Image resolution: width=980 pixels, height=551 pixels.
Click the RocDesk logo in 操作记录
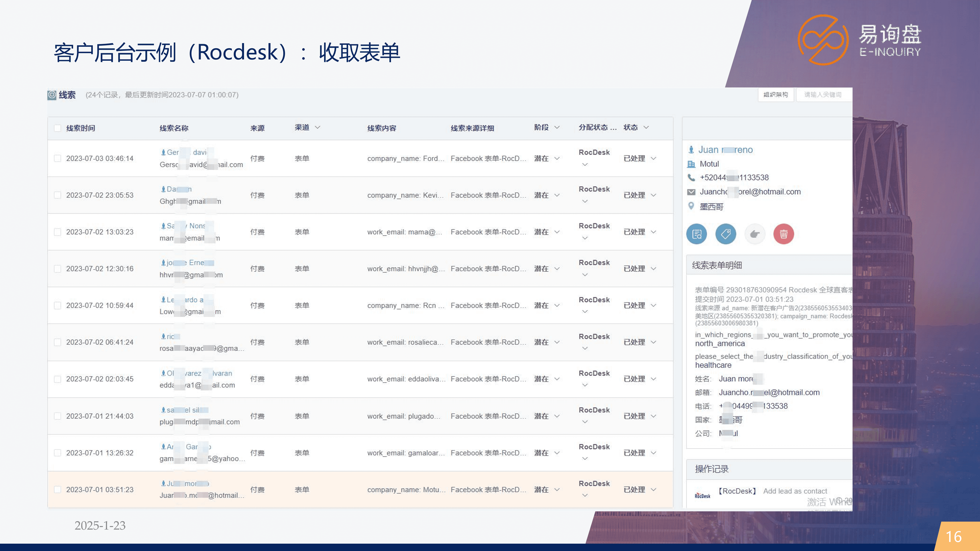(702, 495)
